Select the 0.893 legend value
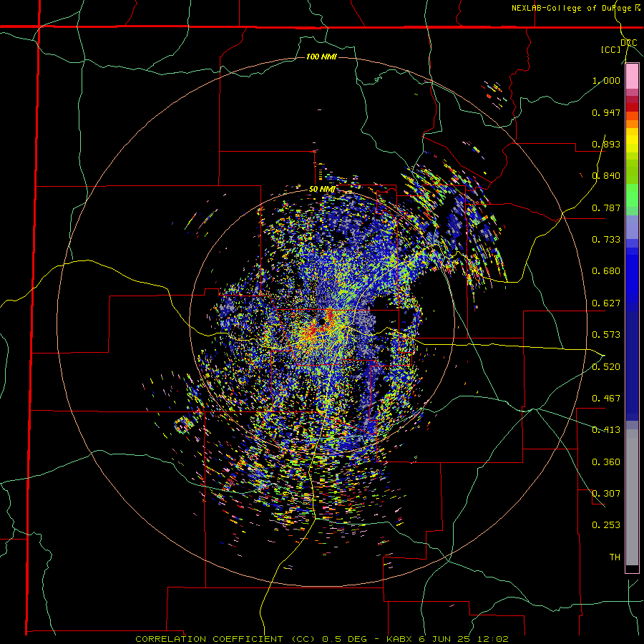The image size is (644, 644). click(606, 144)
